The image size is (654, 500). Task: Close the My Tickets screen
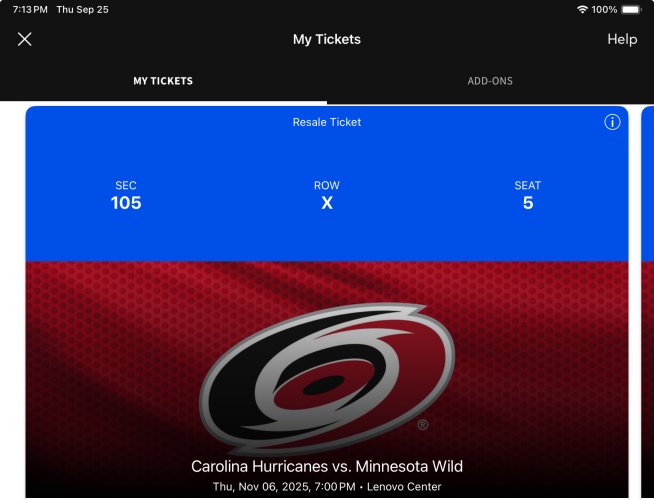pos(25,39)
